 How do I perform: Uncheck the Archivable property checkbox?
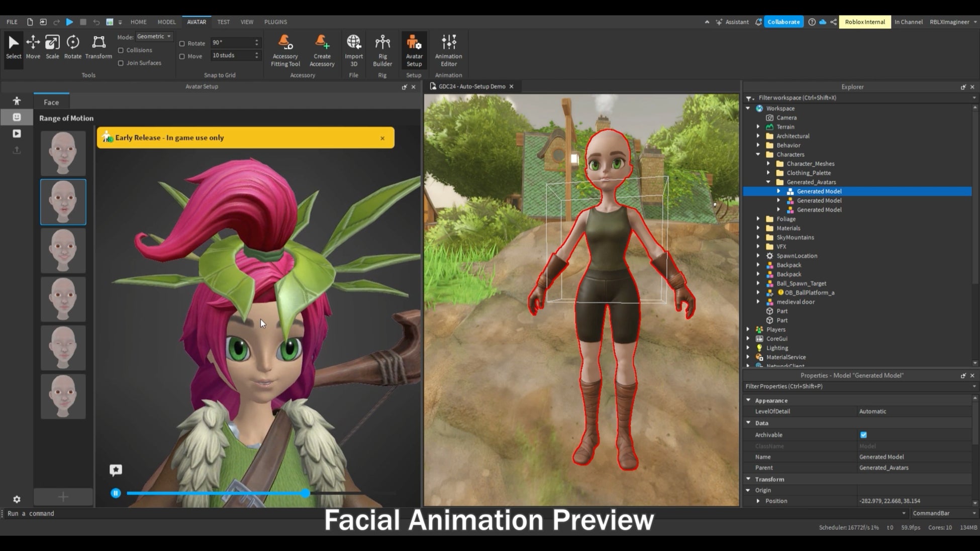point(863,435)
